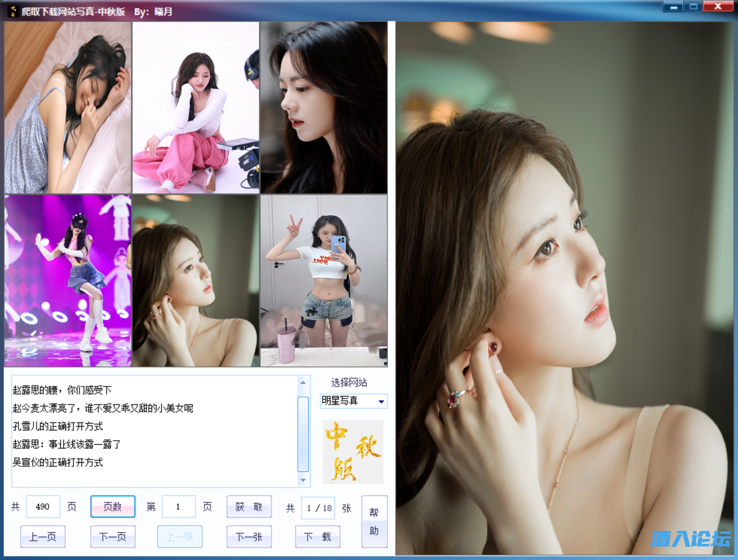Select the list item 赵露思的腰，你们感受下

[x=62, y=390]
